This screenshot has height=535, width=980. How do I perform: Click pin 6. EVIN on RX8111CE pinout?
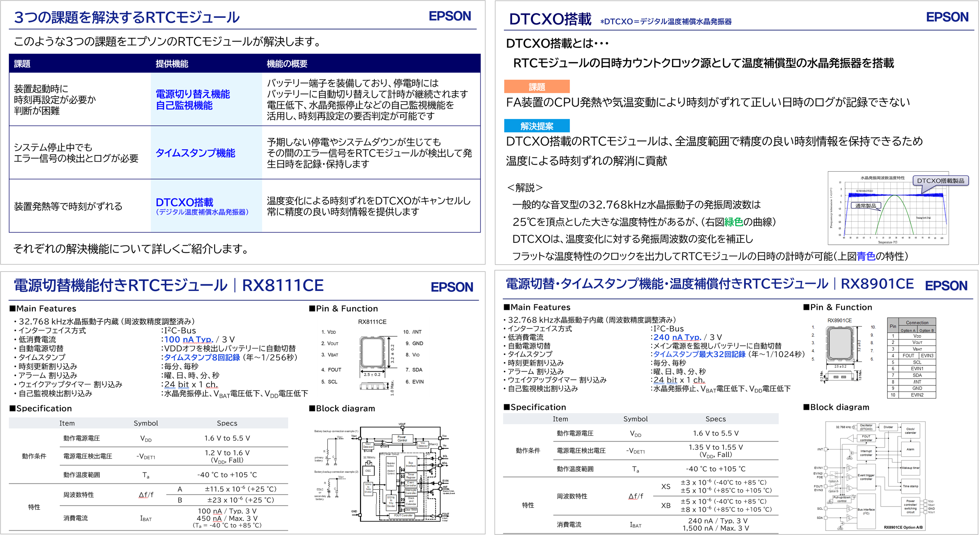click(x=414, y=382)
